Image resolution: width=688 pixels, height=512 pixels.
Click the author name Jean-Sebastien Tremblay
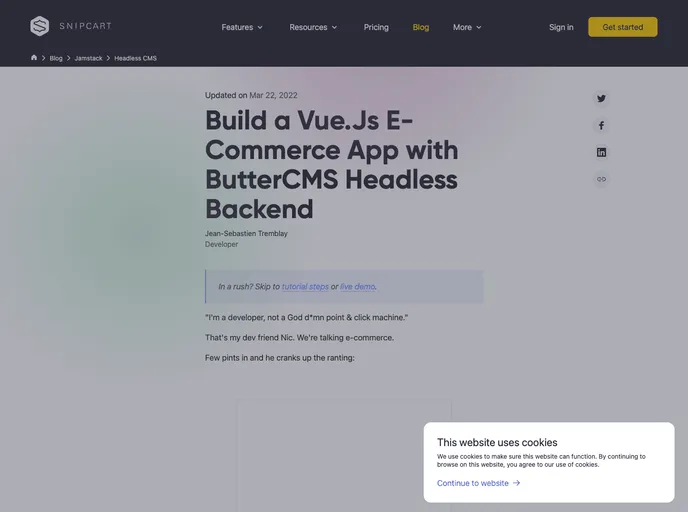(x=246, y=233)
